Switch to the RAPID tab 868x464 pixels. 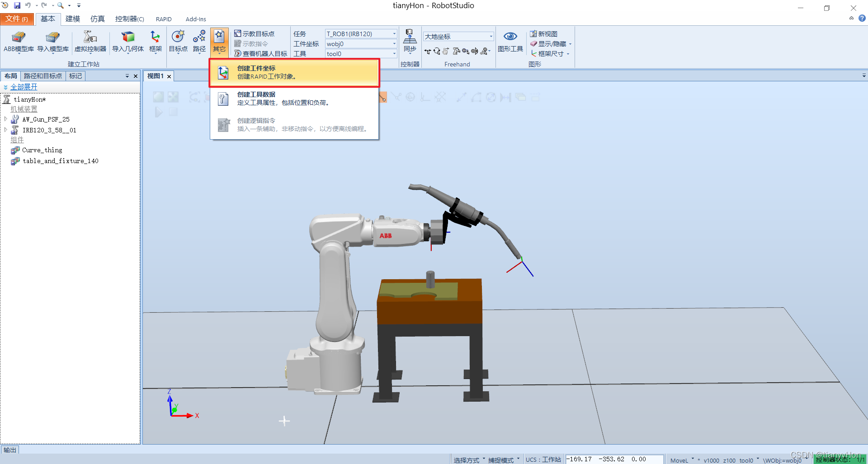[x=164, y=19]
